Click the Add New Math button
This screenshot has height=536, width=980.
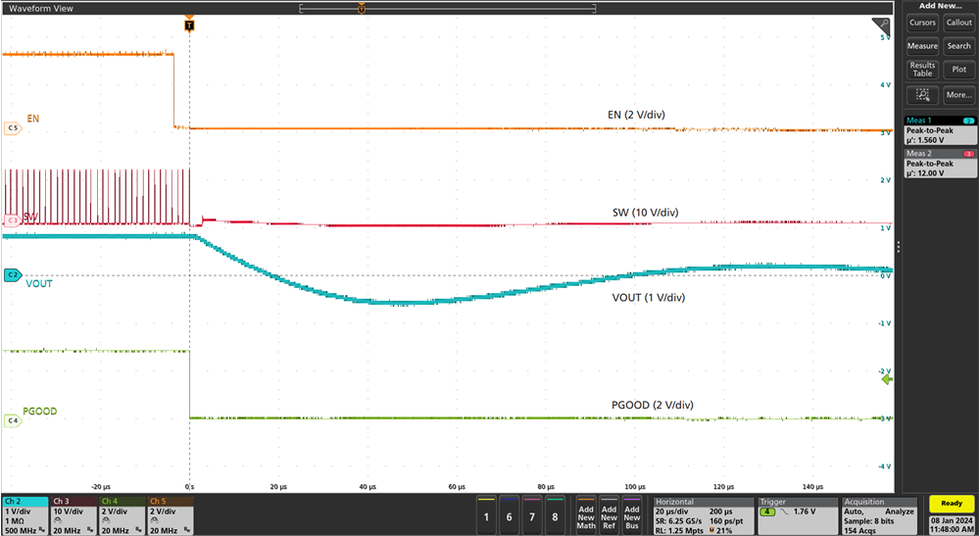586,514
